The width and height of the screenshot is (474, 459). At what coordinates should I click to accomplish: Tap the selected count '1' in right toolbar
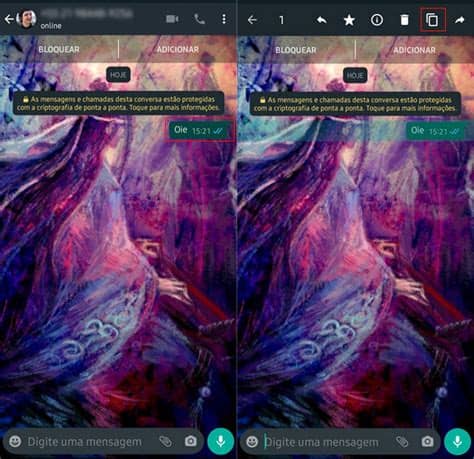coord(281,20)
